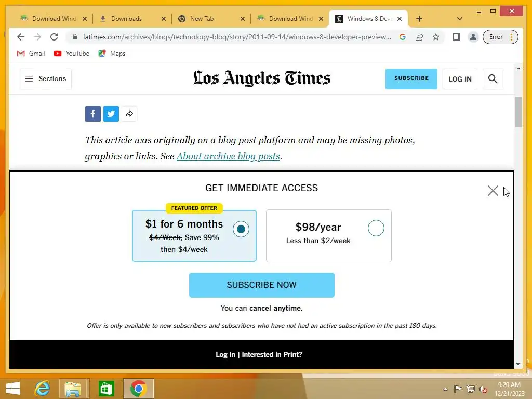This screenshot has height=399, width=532.
Task: Close the Downloads tab
Action: point(164,19)
